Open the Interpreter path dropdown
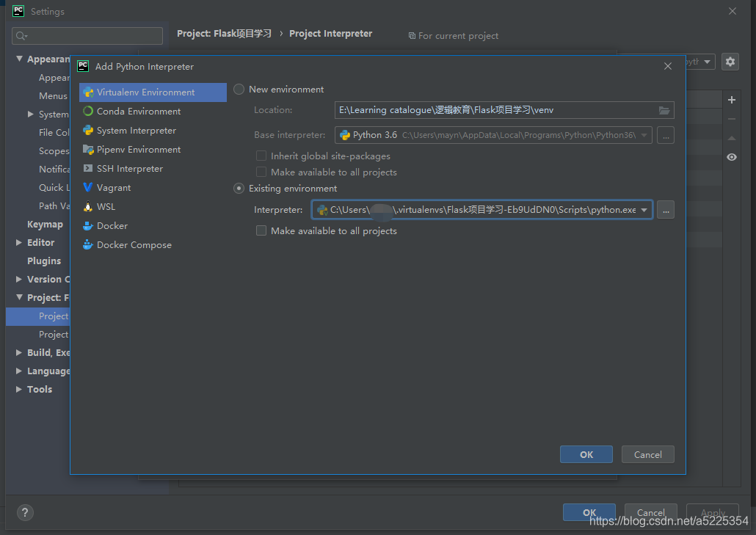This screenshot has width=756, height=535. 644,210
